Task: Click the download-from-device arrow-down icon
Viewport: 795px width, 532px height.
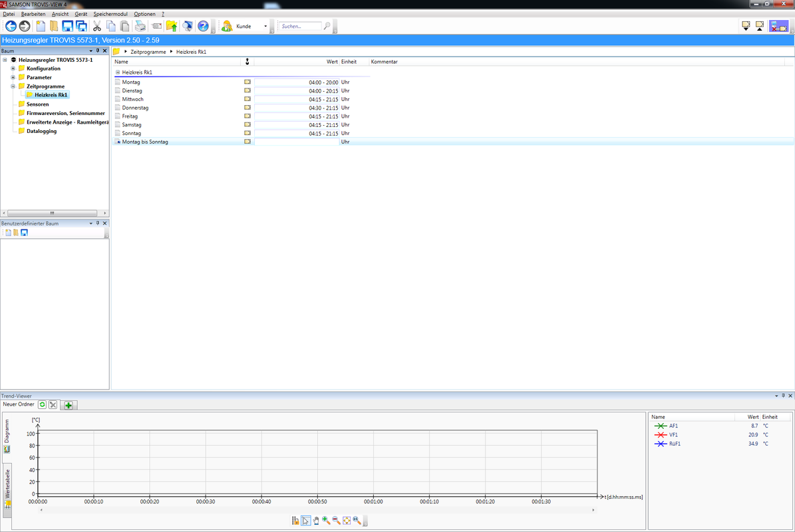Action: (x=746, y=26)
